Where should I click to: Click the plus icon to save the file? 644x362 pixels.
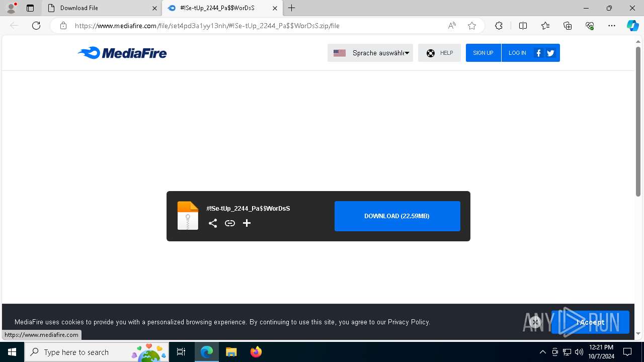click(x=247, y=223)
